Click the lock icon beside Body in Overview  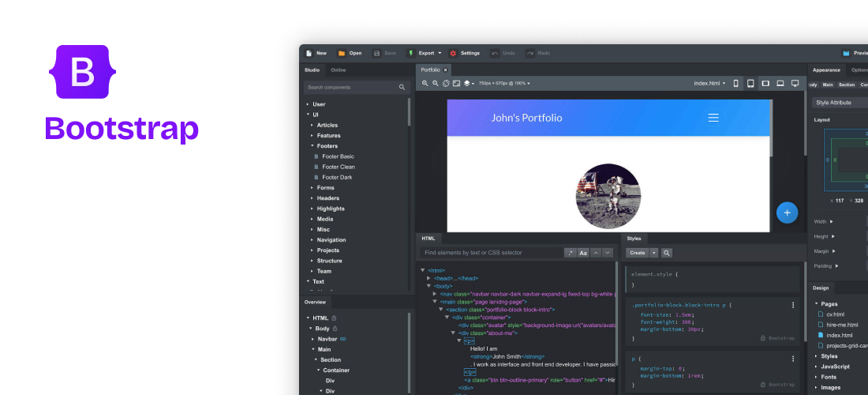[335, 329]
